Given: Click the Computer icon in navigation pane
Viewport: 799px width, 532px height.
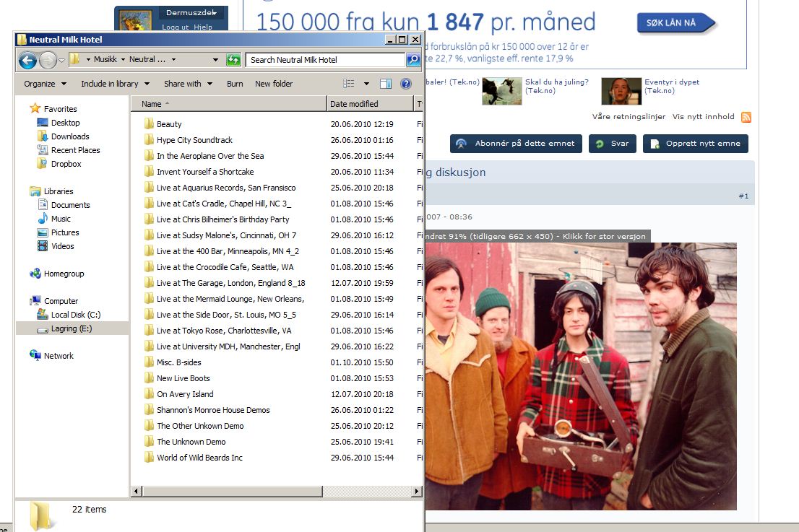Looking at the screenshot, I should [35, 301].
